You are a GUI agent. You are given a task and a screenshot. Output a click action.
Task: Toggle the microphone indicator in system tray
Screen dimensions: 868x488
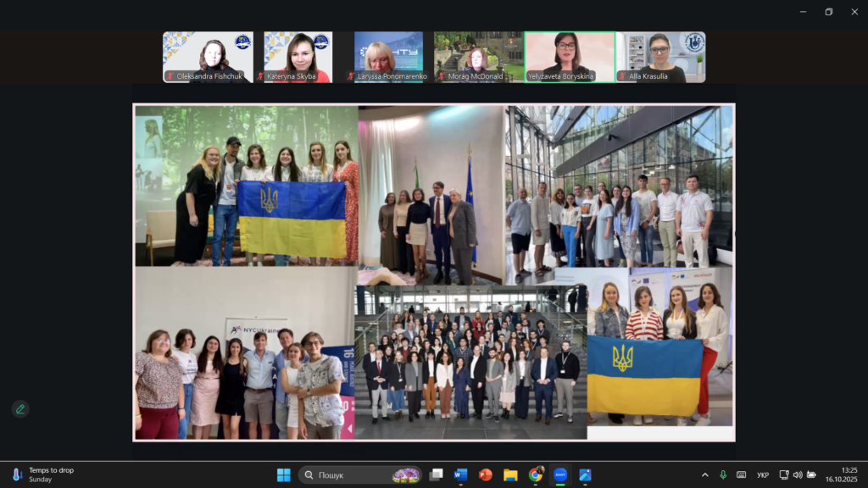[x=723, y=474]
